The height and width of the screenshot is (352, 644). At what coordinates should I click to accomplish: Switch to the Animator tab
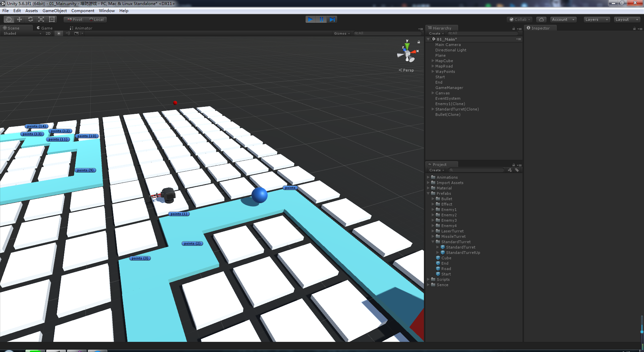click(81, 28)
